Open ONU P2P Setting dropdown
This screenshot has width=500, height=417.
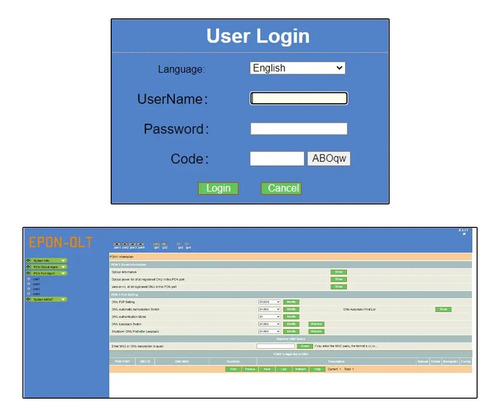269,302
